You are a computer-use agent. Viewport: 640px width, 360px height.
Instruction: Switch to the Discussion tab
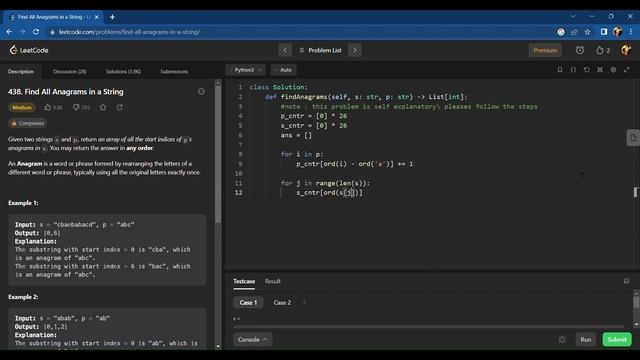coord(70,71)
